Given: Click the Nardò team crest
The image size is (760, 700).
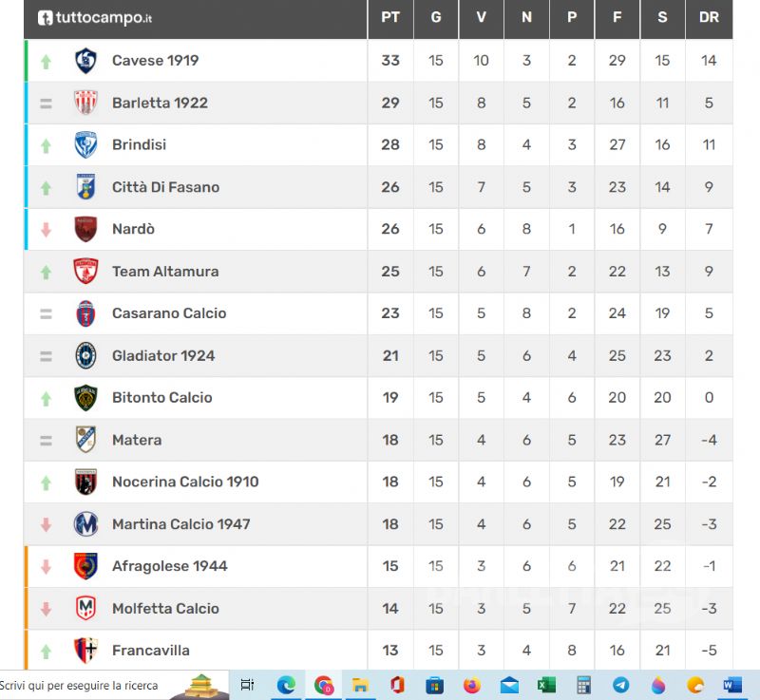Looking at the screenshot, I should [85, 229].
